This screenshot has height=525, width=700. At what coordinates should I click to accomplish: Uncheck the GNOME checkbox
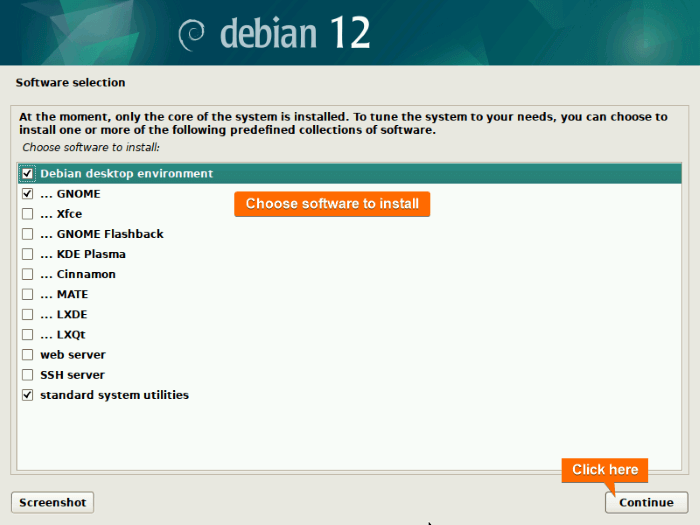pos(27,193)
